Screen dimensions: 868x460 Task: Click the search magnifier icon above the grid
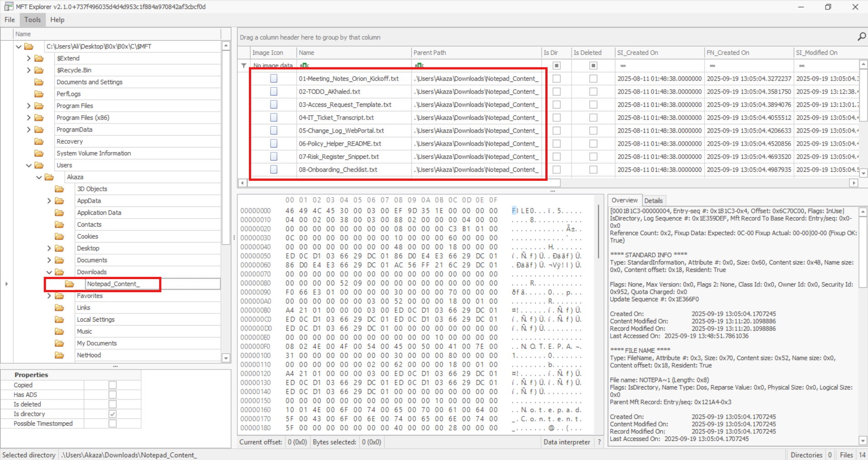click(861, 37)
